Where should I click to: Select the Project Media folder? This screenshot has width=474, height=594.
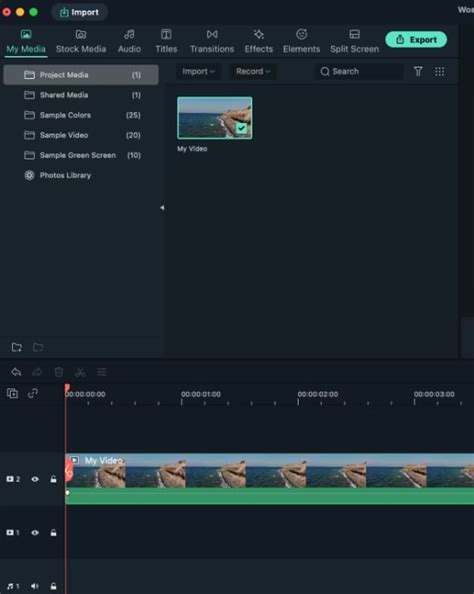[81, 75]
